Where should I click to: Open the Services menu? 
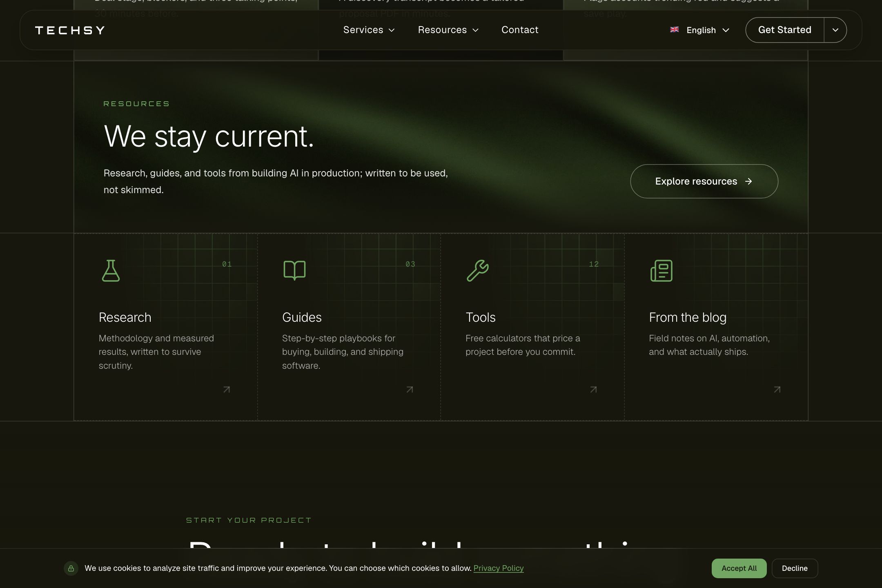click(x=369, y=30)
